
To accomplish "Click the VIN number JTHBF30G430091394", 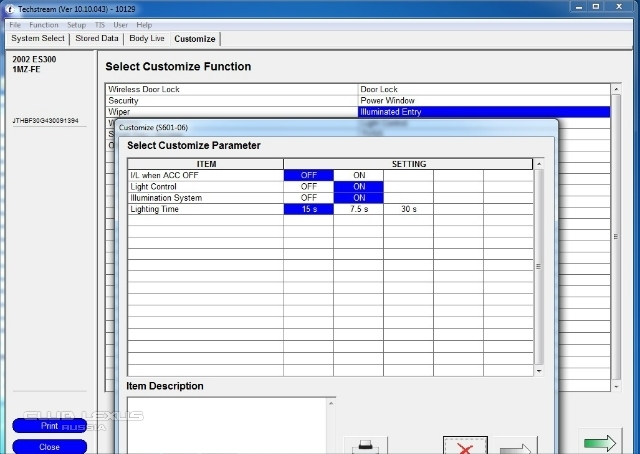I will click(45, 121).
